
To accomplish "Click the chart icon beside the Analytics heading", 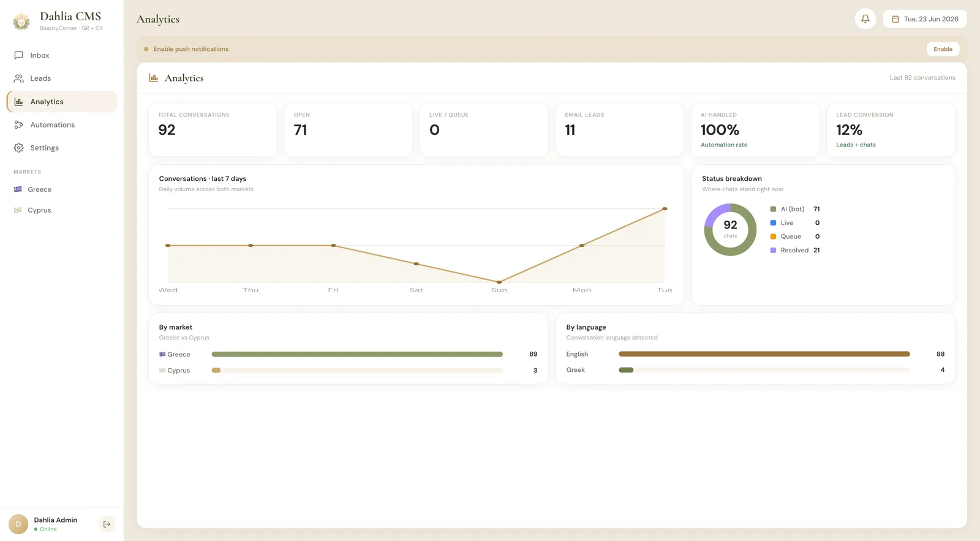I will tap(154, 78).
